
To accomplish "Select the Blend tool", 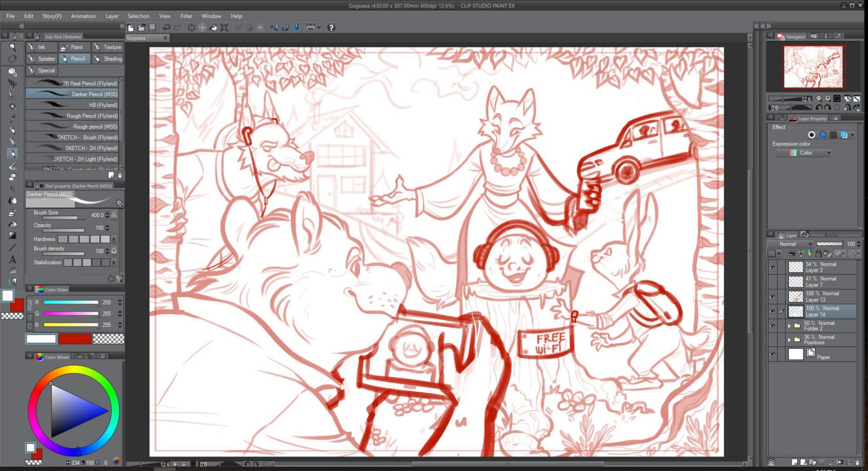I will (12, 201).
